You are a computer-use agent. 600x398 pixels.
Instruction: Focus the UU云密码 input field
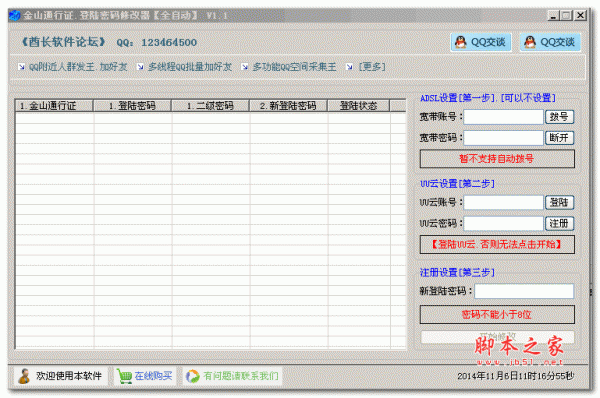[504, 223]
